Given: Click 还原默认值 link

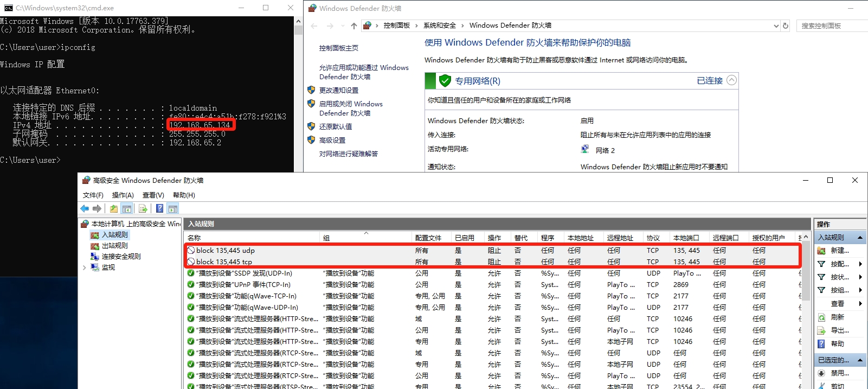Looking at the screenshot, I should tap(336, 127).
